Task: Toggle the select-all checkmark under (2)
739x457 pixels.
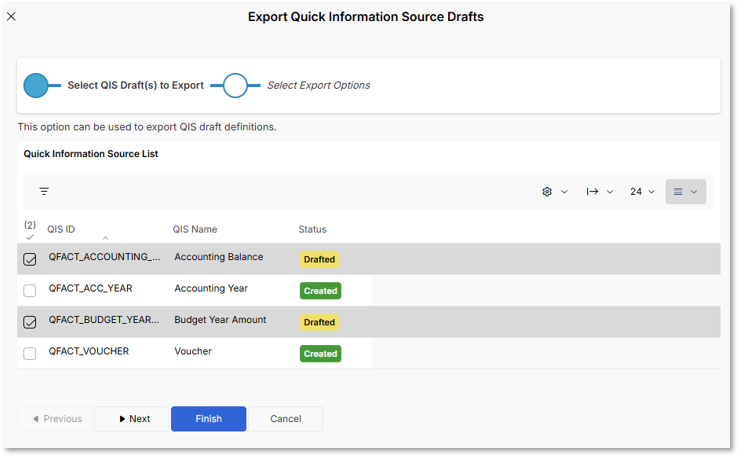Action: coord(30,237)
